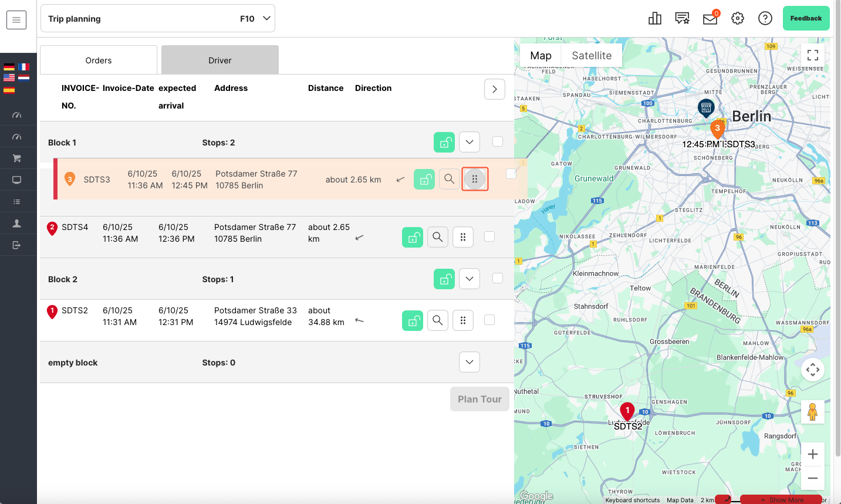Click the green Feedback button

(x=806, y=18)
